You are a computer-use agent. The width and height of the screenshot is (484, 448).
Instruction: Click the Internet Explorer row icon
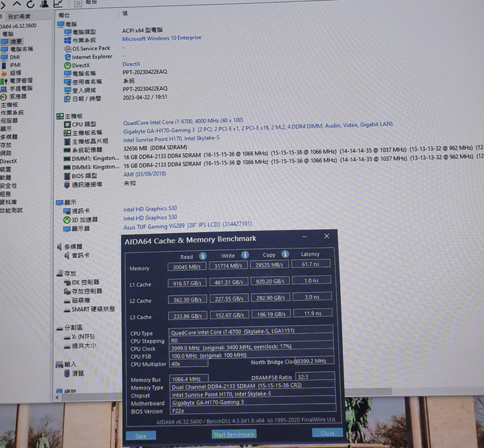(x=68, y=57)
